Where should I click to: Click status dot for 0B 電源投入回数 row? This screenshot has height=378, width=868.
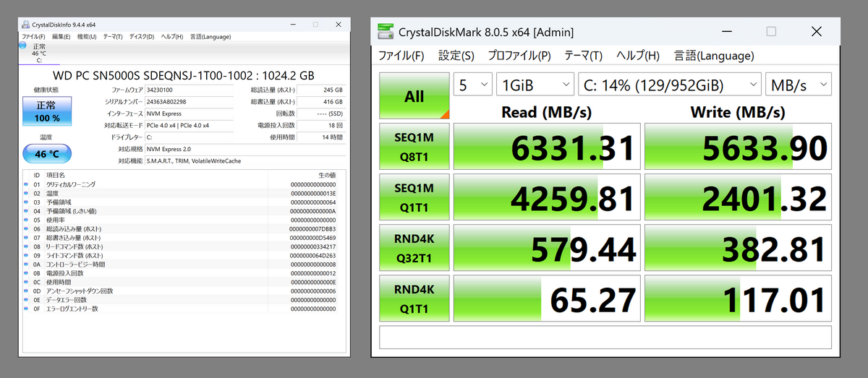pyautogui.click(x=26, y=273)
